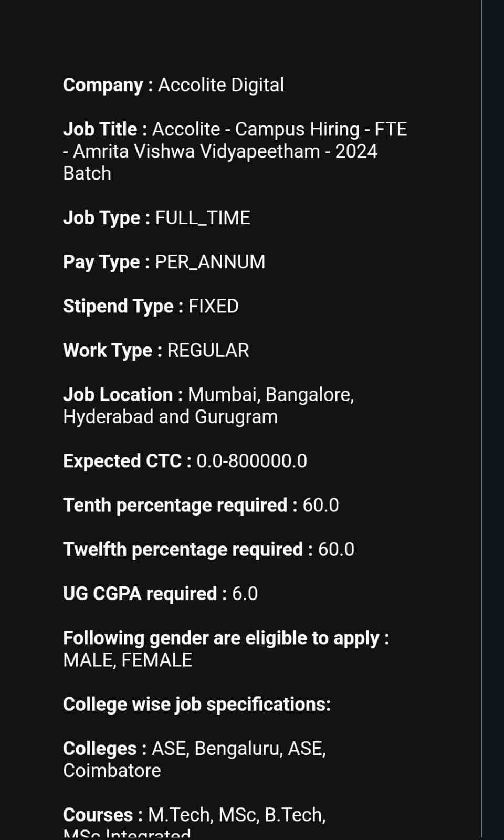Click the vertical scrollbar on the right edge

(481, 419)
